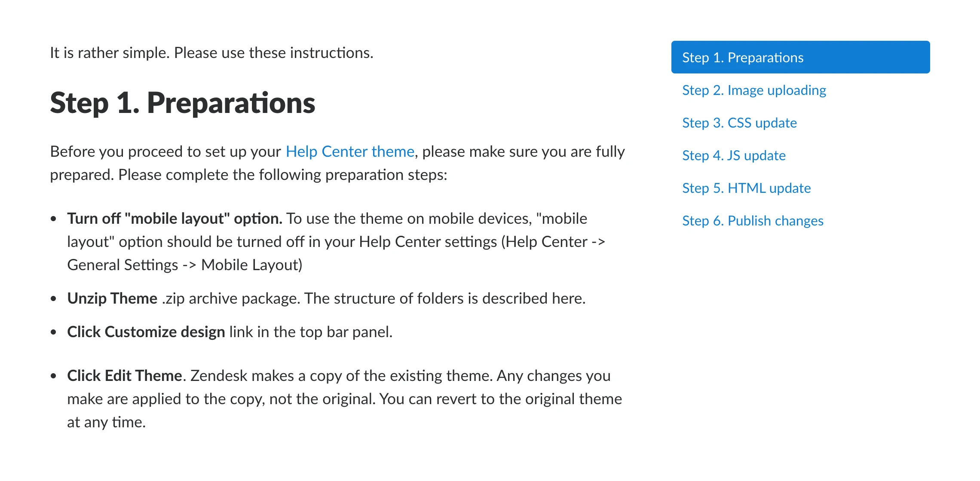Image resolution: width=980 pixels, height=481 pixels.
Task: Click the 'It is rather simple' intro sentence
Action: click(x=211, y=53)
